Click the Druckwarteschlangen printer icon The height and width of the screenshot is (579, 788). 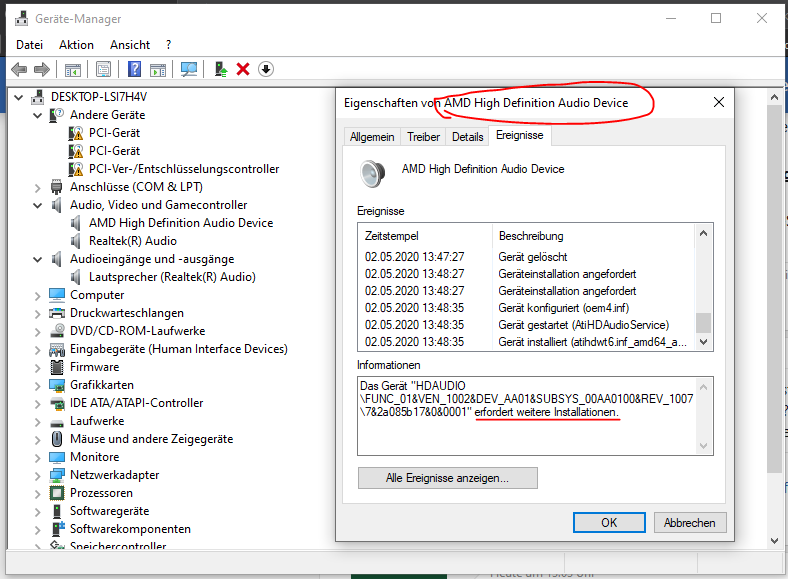[57, 313]
